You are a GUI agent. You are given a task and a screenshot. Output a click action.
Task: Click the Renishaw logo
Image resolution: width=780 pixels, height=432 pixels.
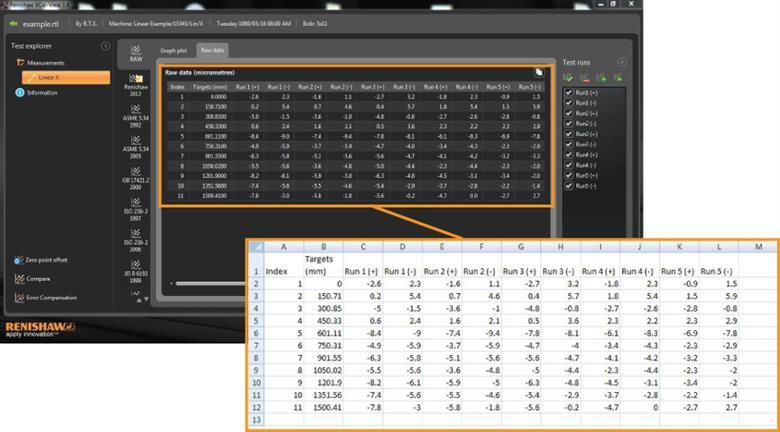pyautogui.click(x=40, y=329)
